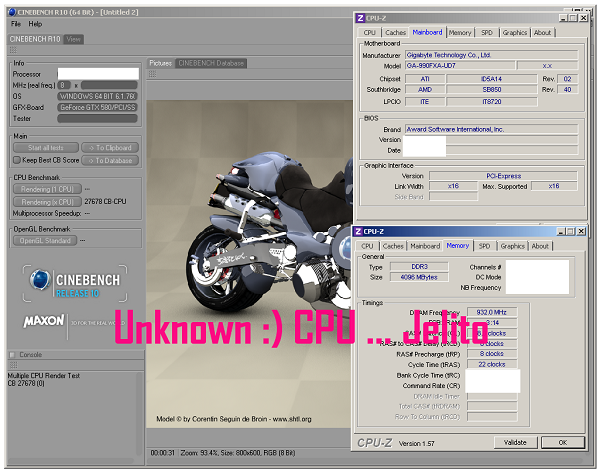Open Graphics tab in lower CPU-Z window
This screenshot has width=600, height=474.
point(512,246)
